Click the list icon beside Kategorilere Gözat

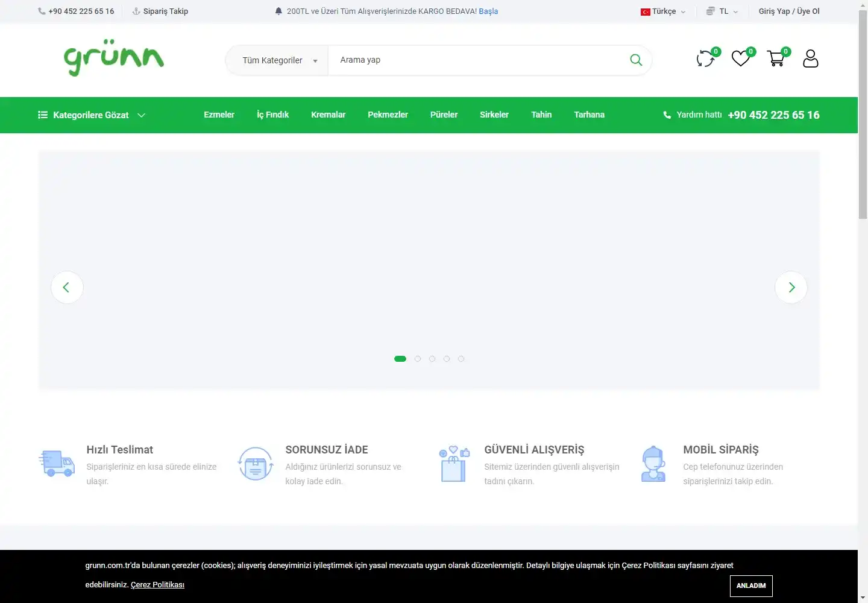pos(43,115)
